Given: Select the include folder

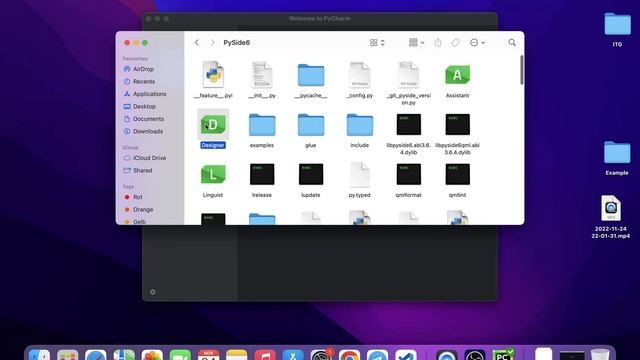Looking at the screenshot, I should tap(360, 125).
